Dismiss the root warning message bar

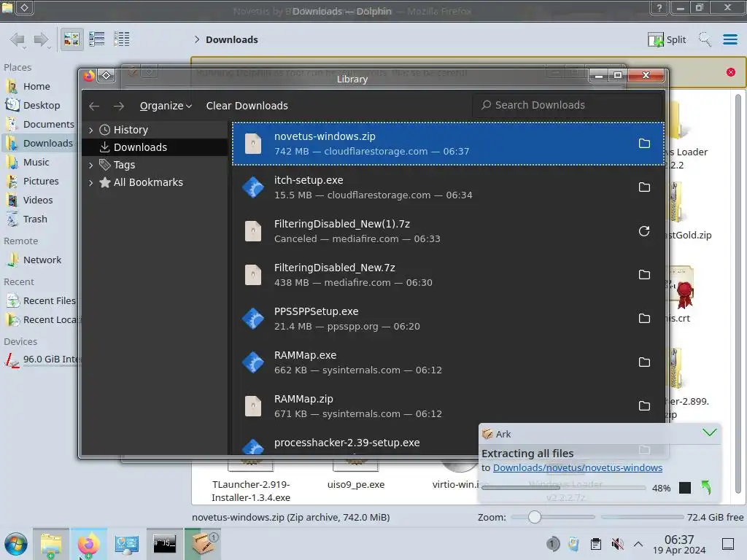pos(731,72)
